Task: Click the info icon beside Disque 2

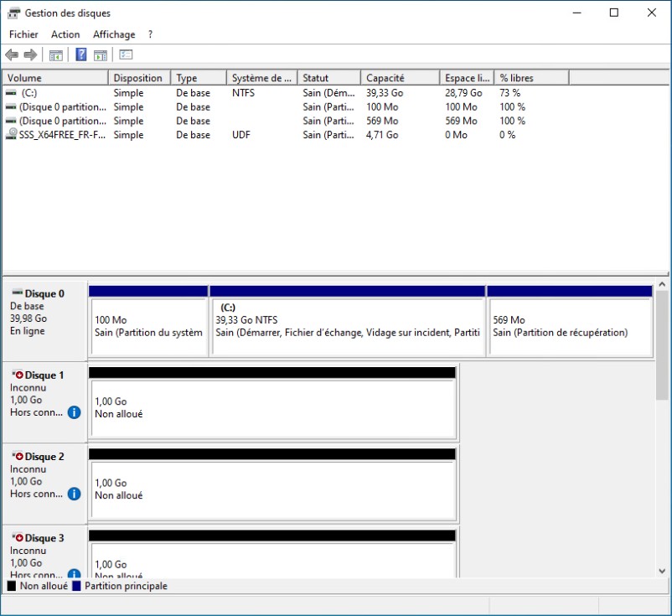Action: click(x=74, y=494)
